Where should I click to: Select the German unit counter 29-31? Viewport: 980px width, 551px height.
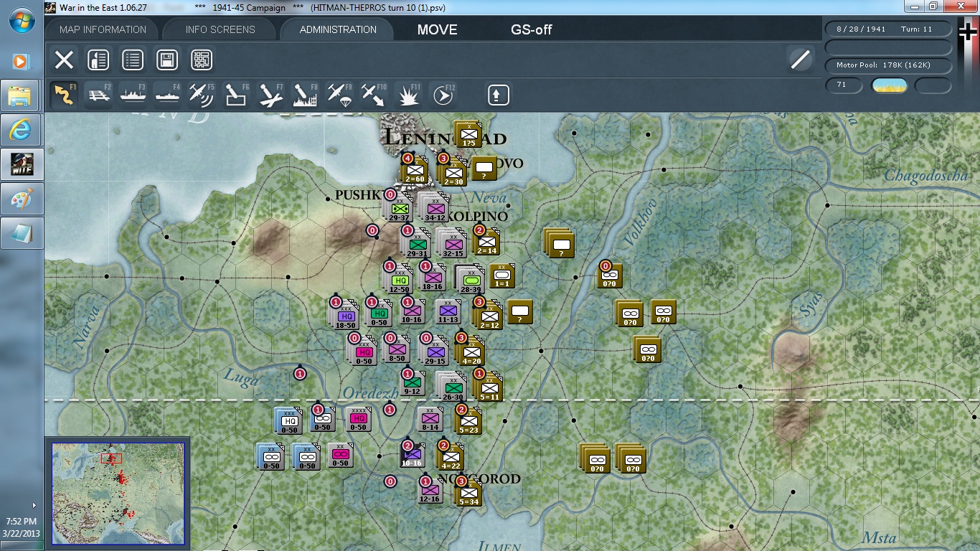417,244
